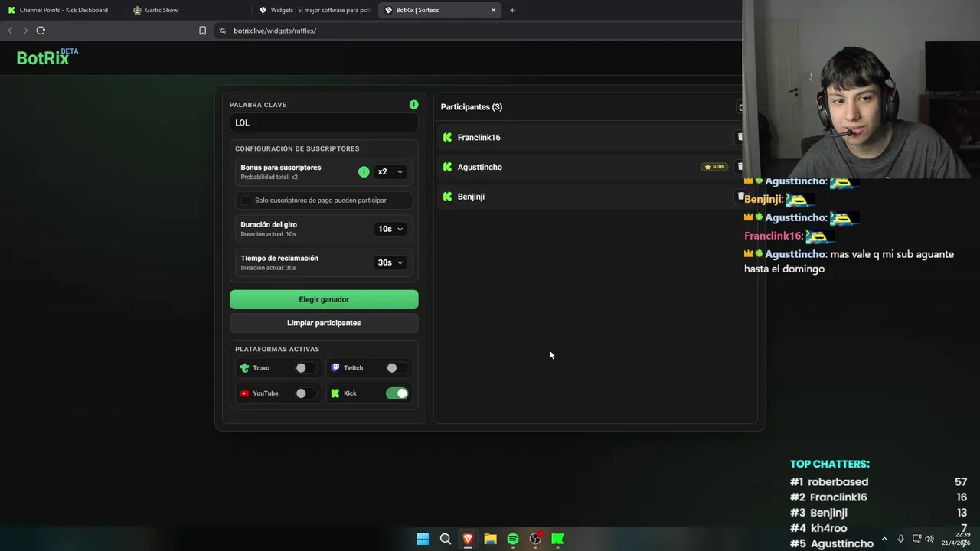This screenshot has width=980, height=551.
Task: Click the Kick icon next to Franclink16
Action: (x=447, y=137)
